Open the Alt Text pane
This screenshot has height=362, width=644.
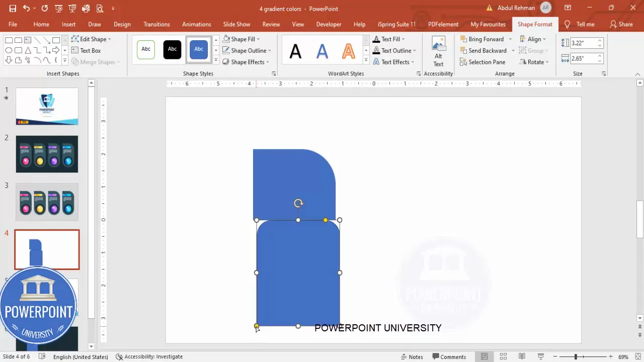click(x=438, y=51)
